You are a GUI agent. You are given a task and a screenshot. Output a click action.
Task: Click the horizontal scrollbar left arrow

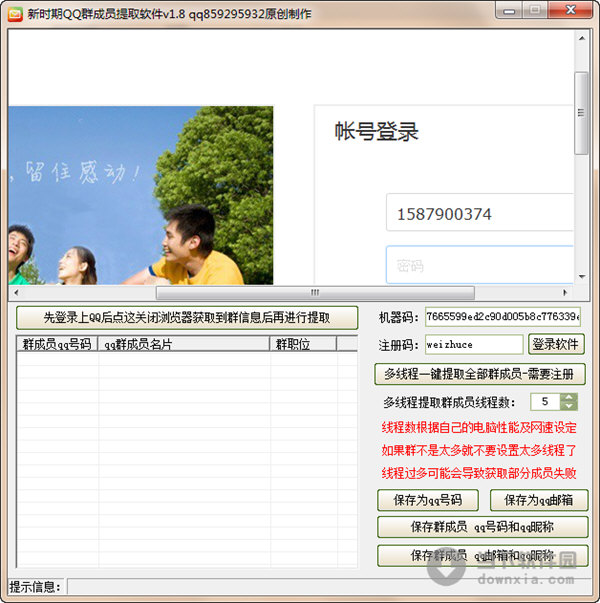(16, 292)
